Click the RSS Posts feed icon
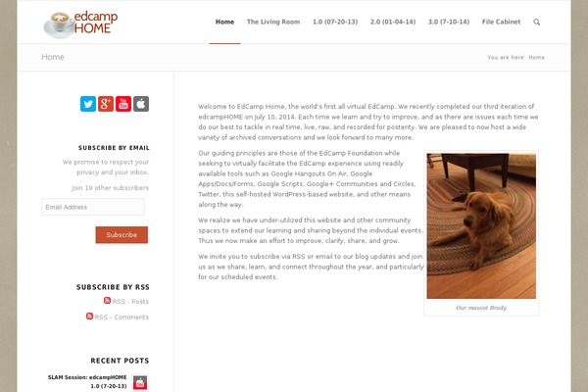This screenshot has height=392, width=588. (107, 301)
